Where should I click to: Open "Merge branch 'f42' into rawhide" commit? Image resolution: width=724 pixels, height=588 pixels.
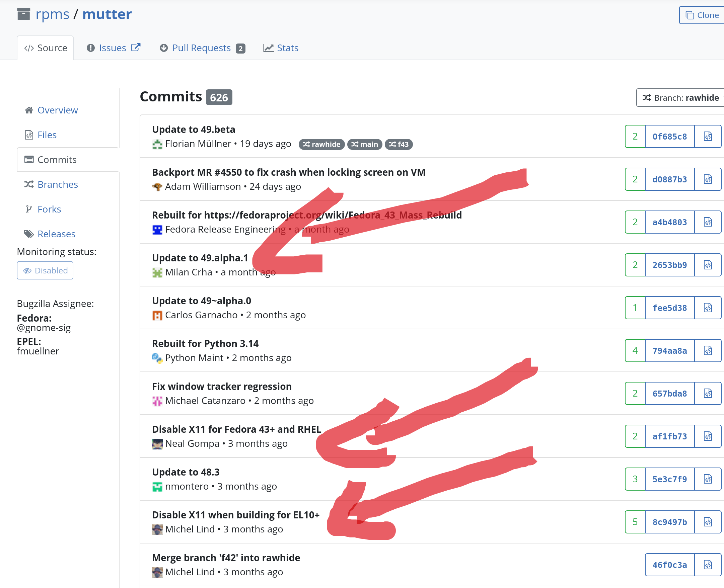(226, 558)
